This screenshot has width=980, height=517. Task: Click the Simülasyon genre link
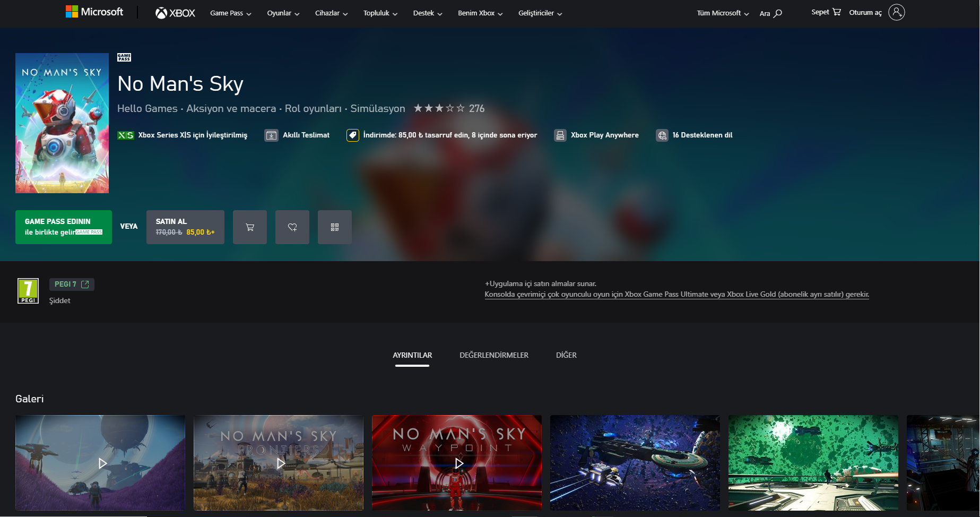tap(378, 108)
